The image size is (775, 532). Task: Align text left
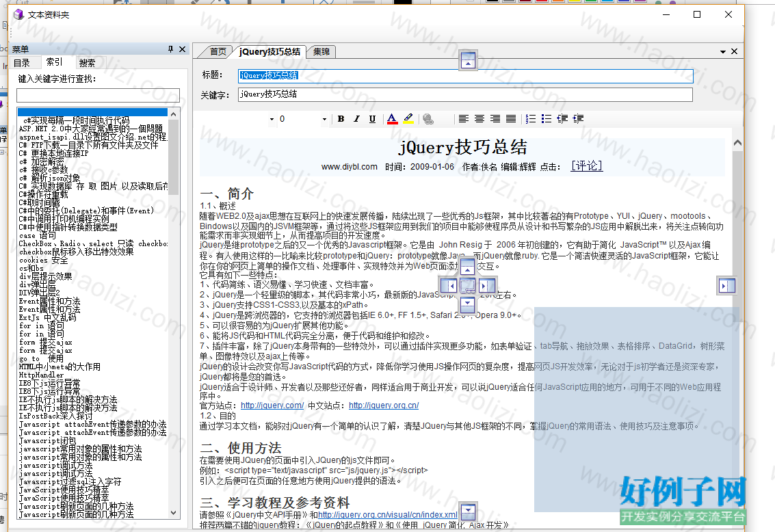(463, 118)
